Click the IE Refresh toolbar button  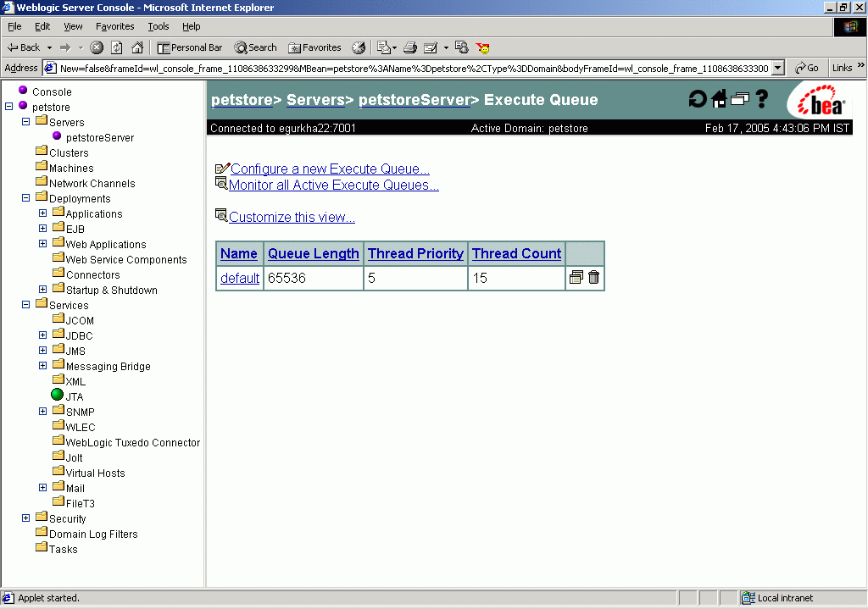[117, 47]
